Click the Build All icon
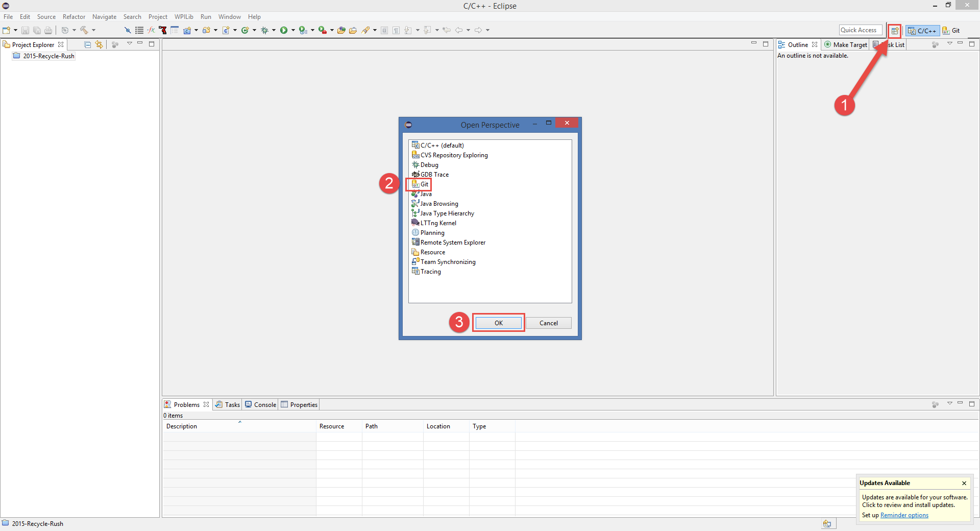 (x=65, y=30)
